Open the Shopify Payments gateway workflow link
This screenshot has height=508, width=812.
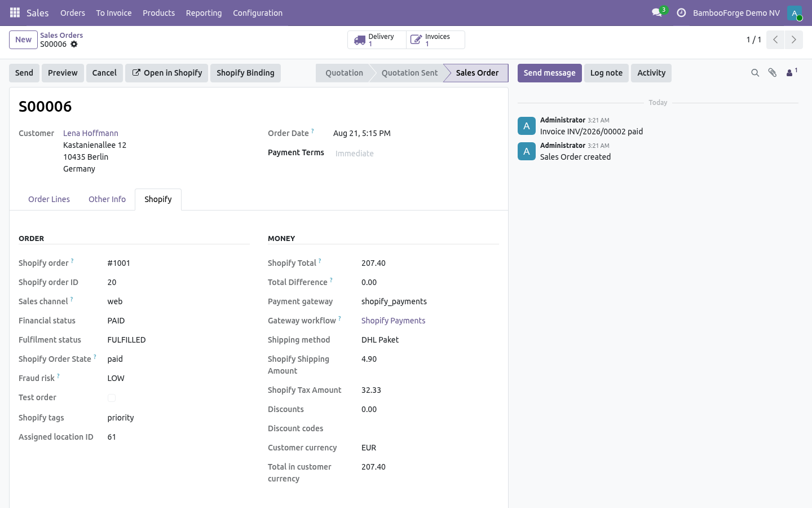394,321
